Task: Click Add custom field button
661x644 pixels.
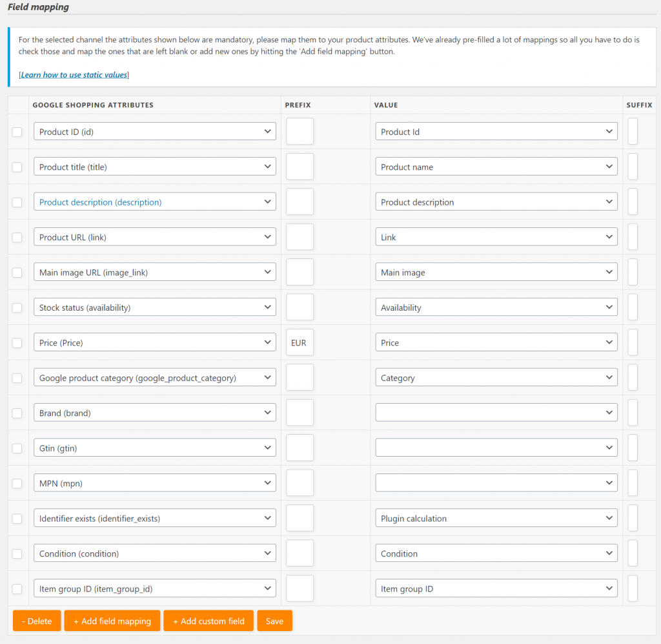Action: [208, 621]
